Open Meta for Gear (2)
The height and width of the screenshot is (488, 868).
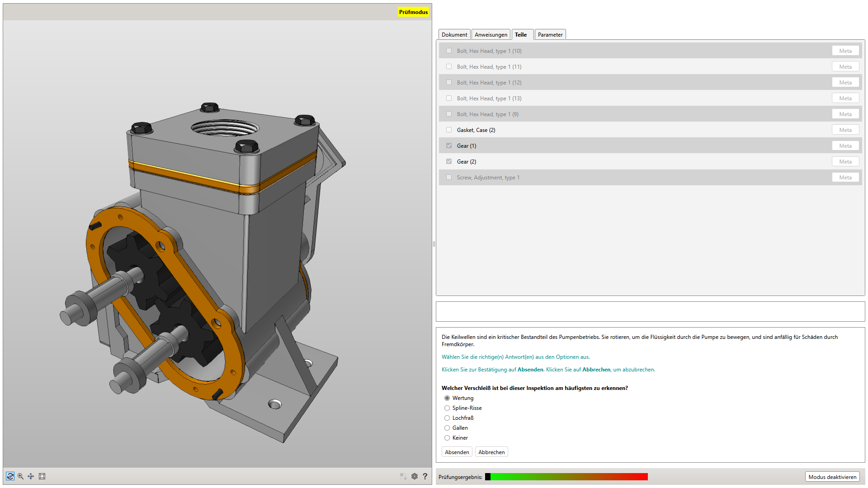click(845, 162)
